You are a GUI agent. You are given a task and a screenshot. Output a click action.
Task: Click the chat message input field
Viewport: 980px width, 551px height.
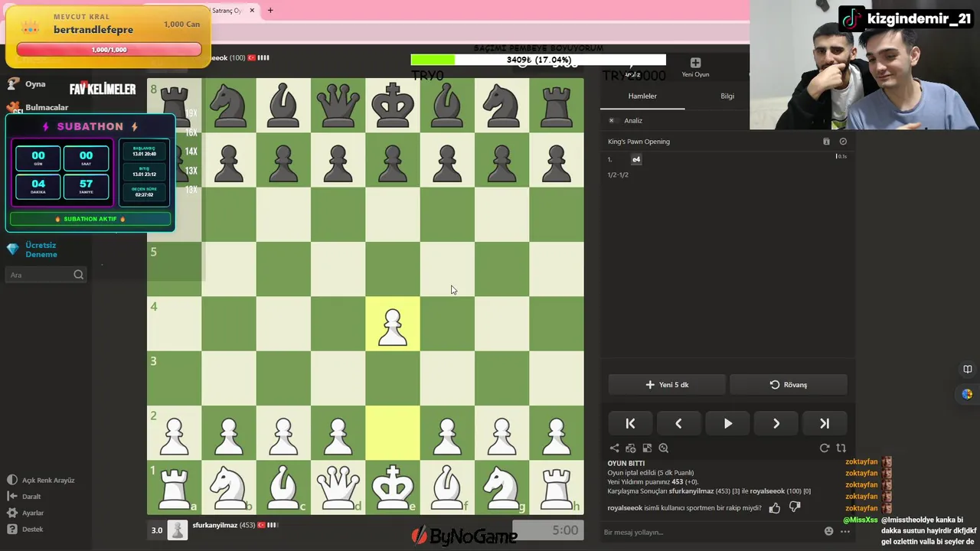(710, 532)
